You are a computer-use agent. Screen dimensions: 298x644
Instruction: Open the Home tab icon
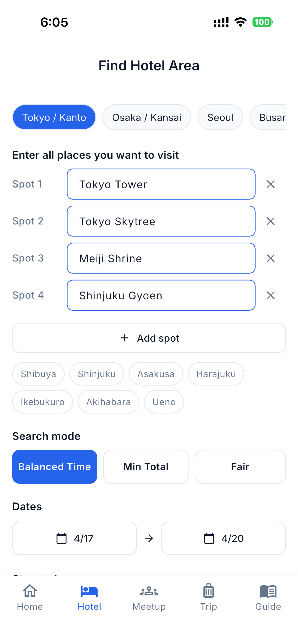(30, 591)
